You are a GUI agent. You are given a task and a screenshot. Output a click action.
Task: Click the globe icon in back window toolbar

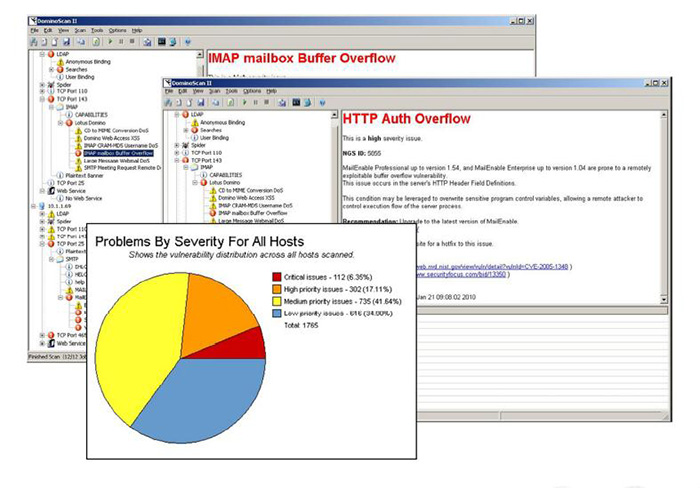point(172,42)
